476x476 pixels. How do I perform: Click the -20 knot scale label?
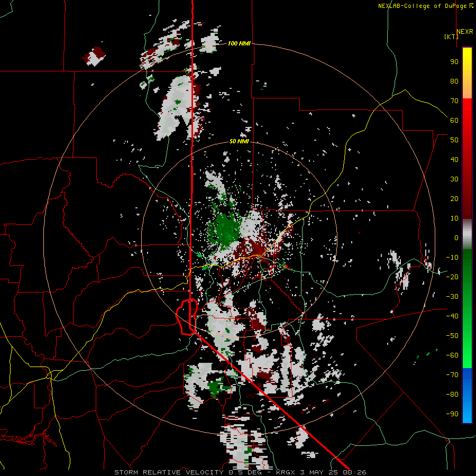click(x=452, y=277)
